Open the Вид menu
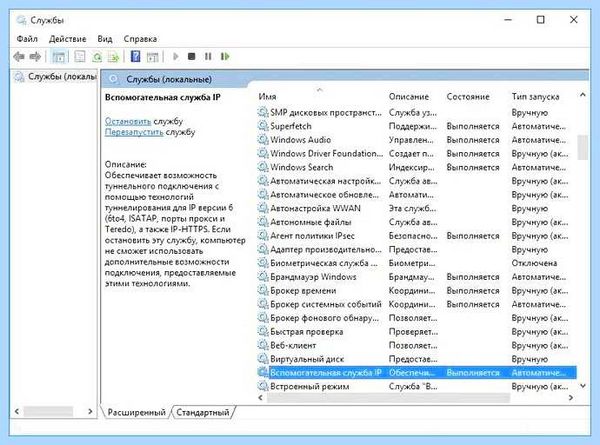The image size is (600, 445). coord(104,39)
